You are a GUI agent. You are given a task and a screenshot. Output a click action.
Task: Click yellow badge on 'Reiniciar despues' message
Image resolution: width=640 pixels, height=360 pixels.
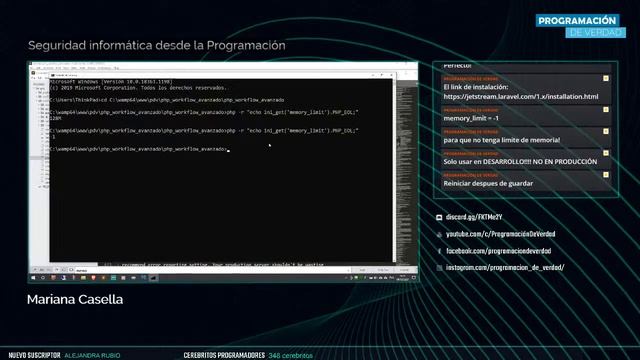pos(606,175)
